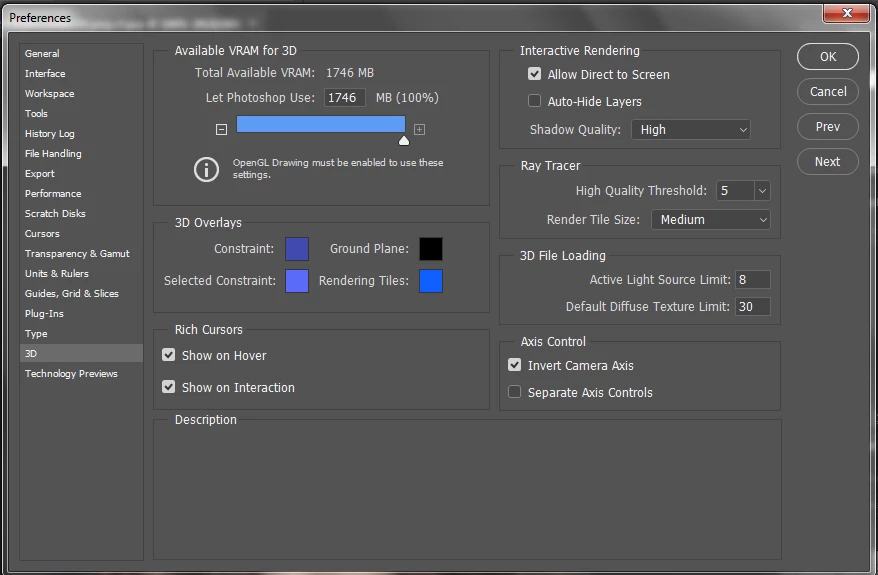
Task: Click the Active Light Source Limit field
Action: 753,279
